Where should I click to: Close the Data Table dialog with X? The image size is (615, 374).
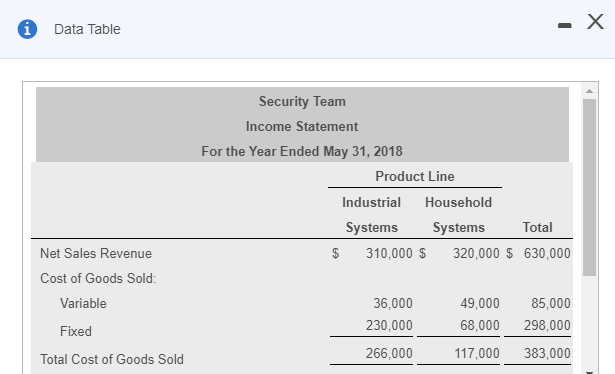coord(595,22)
